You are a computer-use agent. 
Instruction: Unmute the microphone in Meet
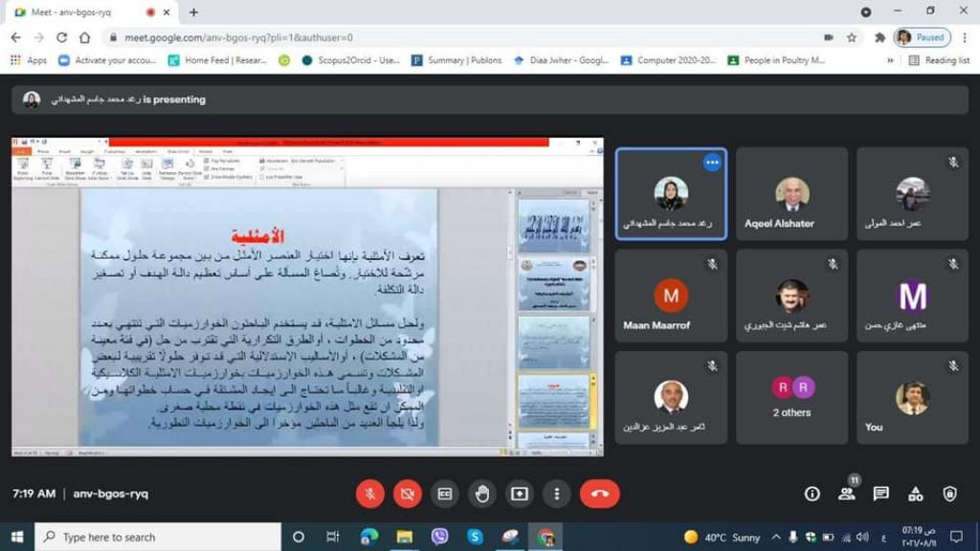coord(370,494)
